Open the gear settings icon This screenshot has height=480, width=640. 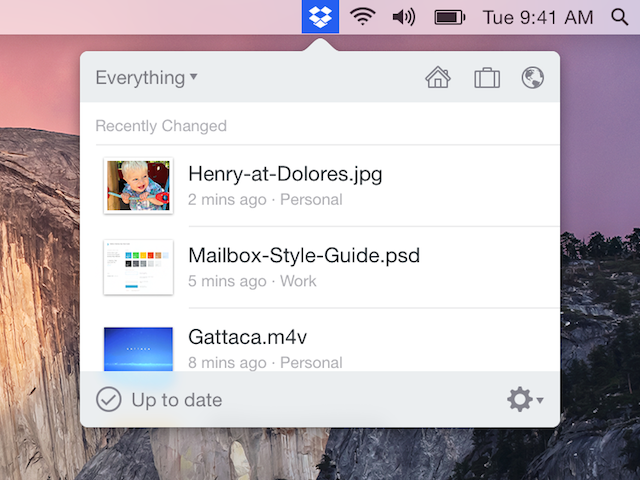(x=519, y=400)
